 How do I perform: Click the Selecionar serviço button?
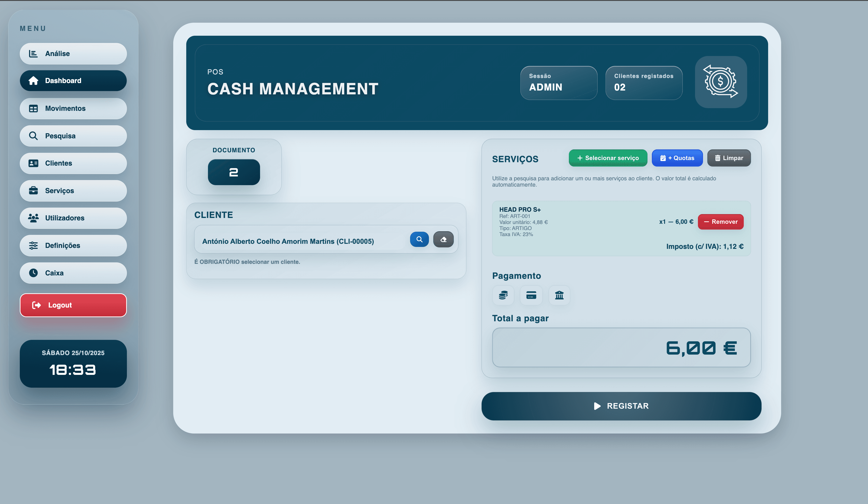[608, 158]
